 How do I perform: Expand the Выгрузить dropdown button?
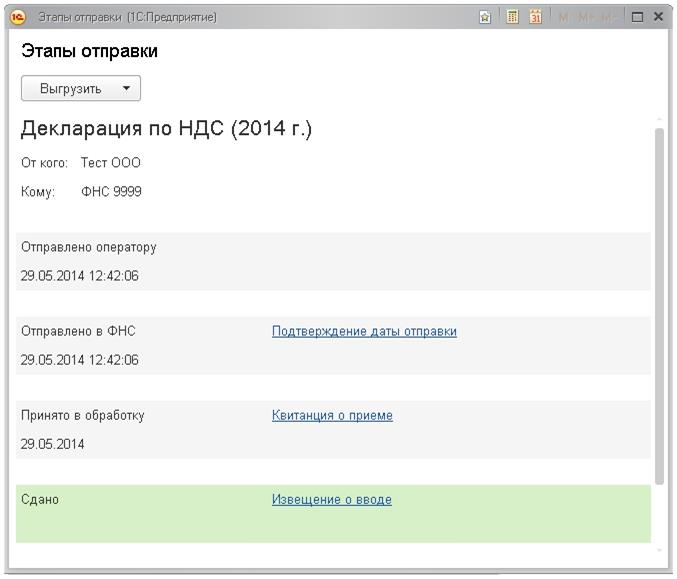(x=126, y=88)
